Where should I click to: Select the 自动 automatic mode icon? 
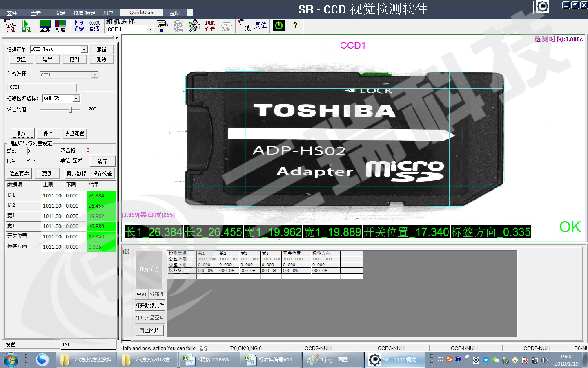coord(26,26)
